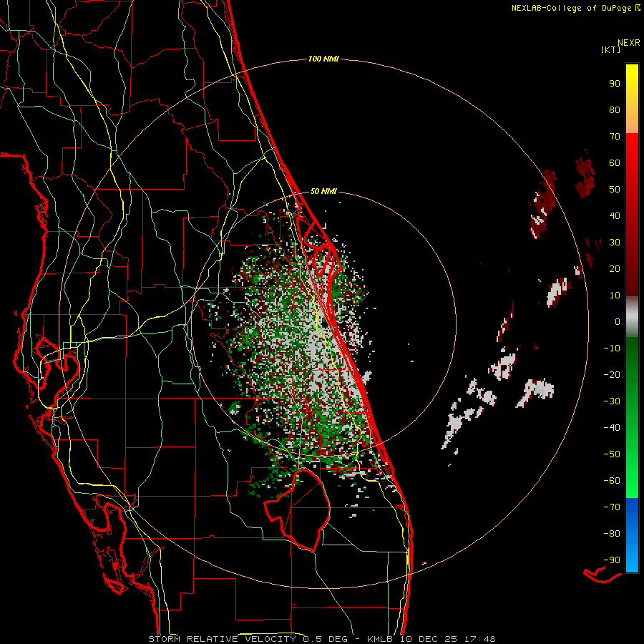Click the -10 value on velocity scale

[613, 348]
